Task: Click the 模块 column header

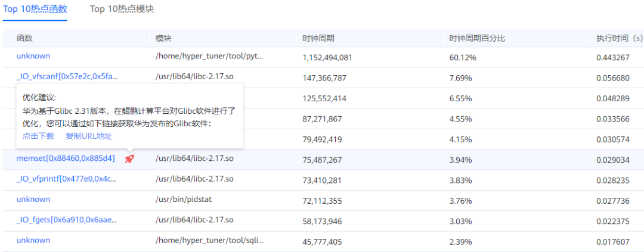Action: (x=163, y=38)
